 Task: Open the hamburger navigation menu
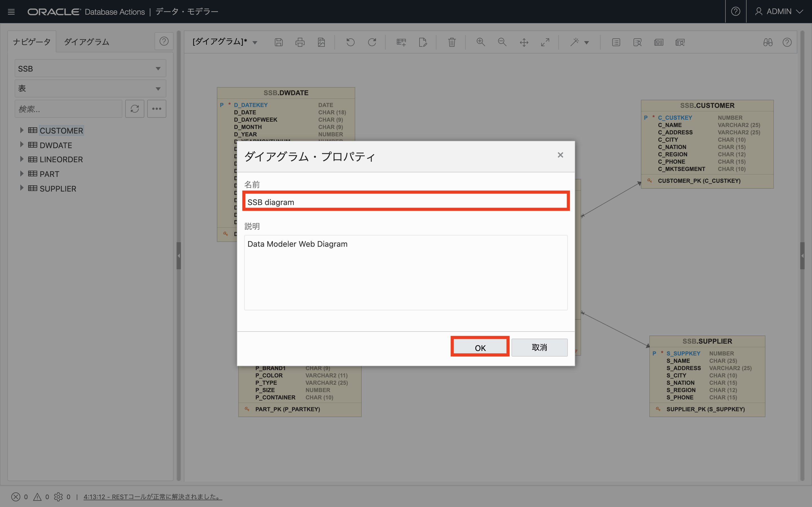tap(11, 12)
